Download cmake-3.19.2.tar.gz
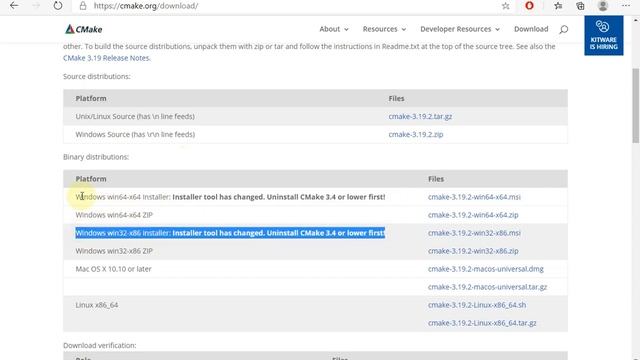This screenshot has width=640, height=360. (x=420, y=116)
